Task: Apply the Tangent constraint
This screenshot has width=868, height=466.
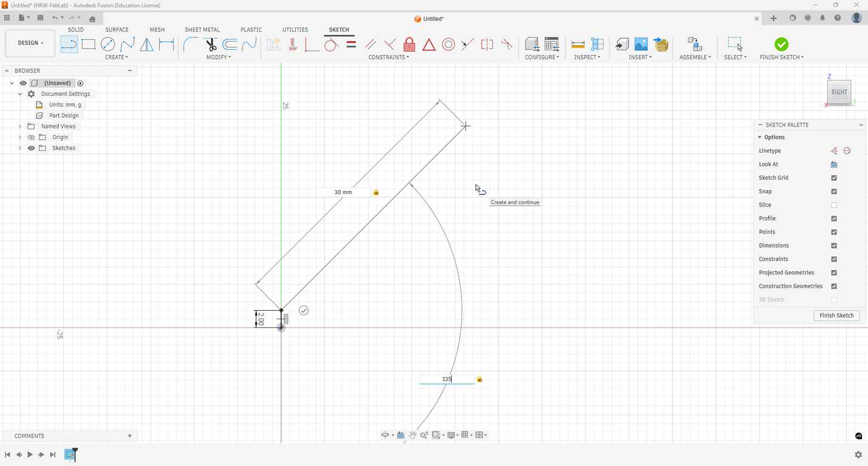Action: point(331,44)
